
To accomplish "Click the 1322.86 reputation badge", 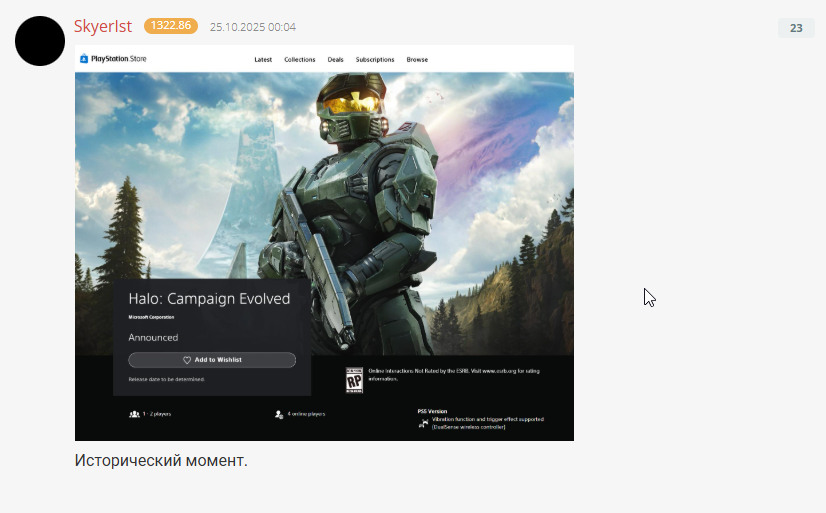I will pos(171,26).
